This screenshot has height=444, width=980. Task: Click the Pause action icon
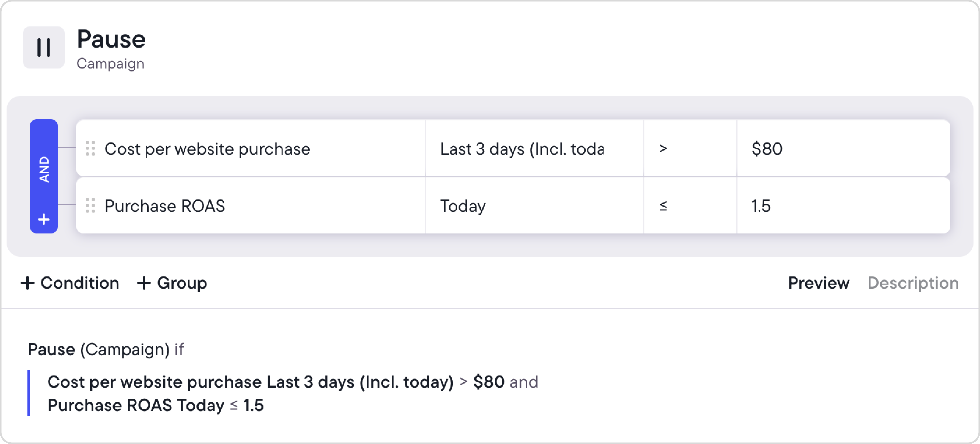[44, 48]
